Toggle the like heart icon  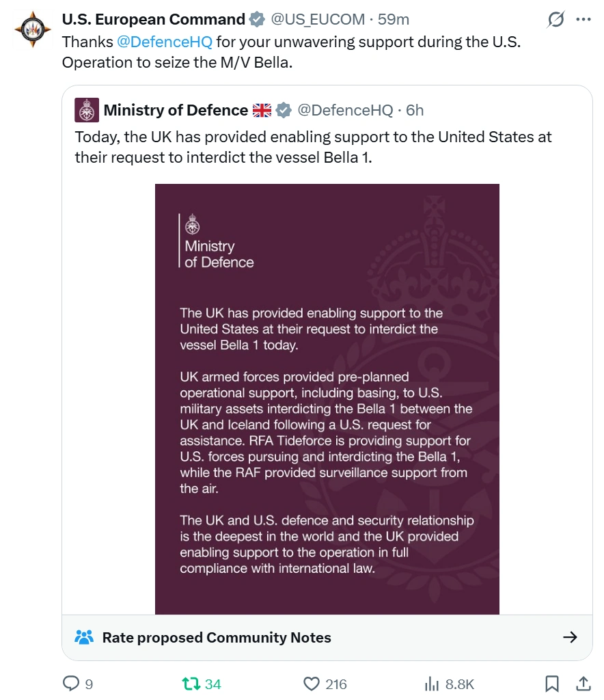pos(312,684)
